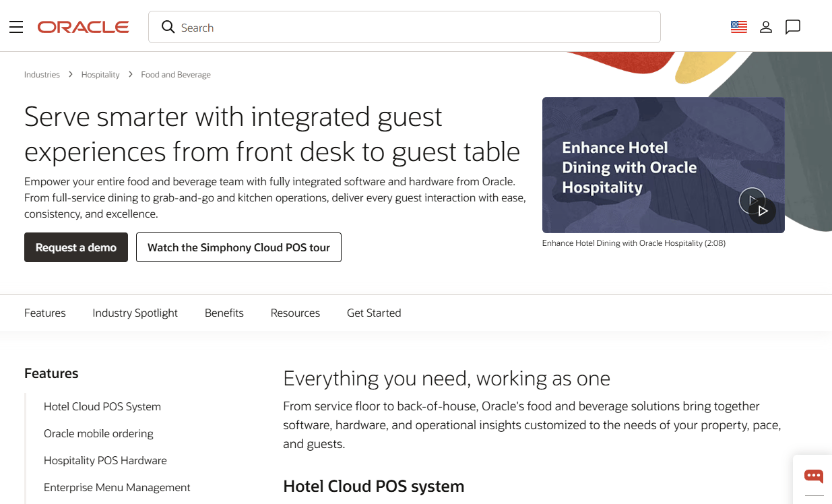This screenshot has width=832, height=504.
Task: Open the hamburger navigation menu
Action: (16, 27)
